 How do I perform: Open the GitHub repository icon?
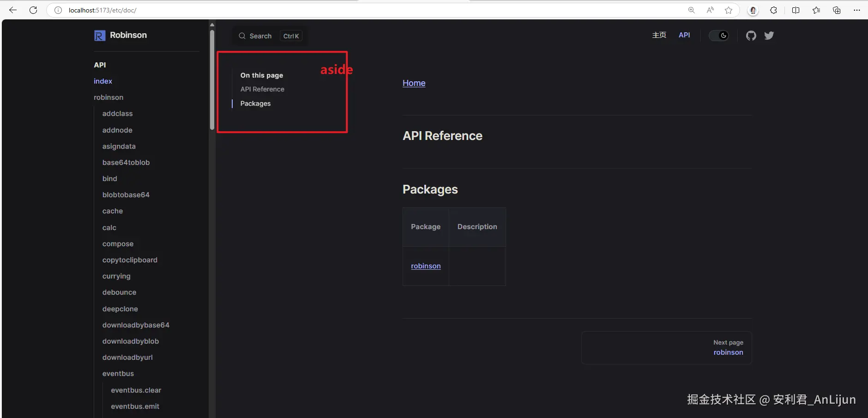(751, 36)
